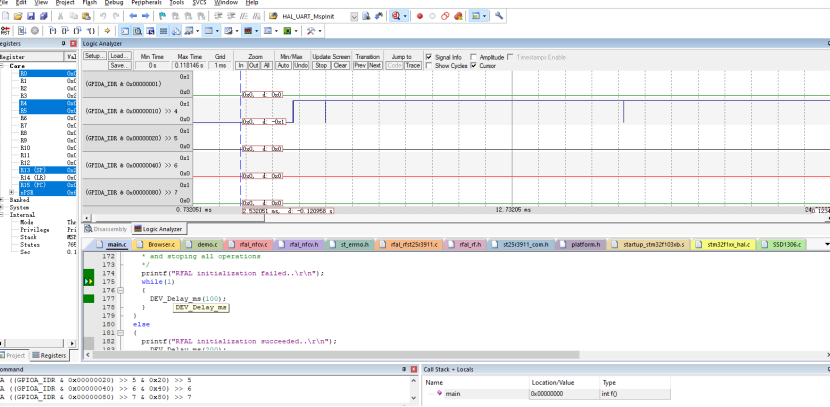Click the Jump to Trace button
830x407 pixels.
(413, 65)
